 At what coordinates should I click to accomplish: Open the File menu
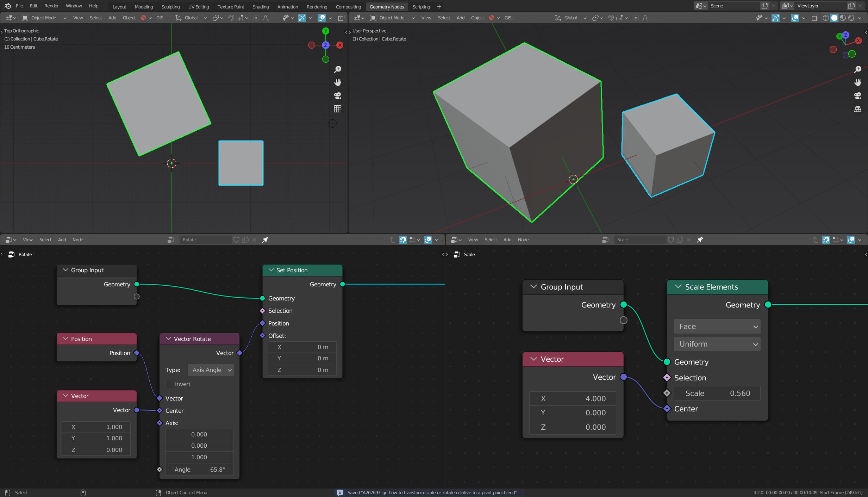(19, 6)
